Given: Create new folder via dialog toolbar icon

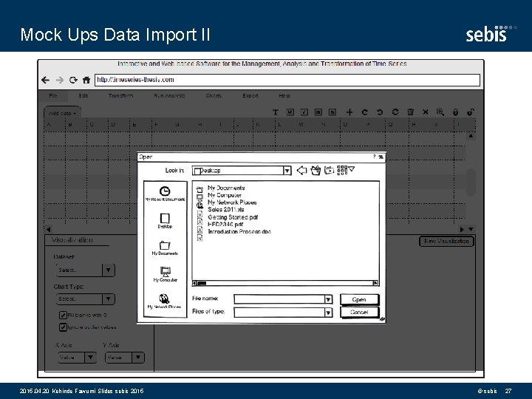Looking at the screenshot, I should (329, 170).
